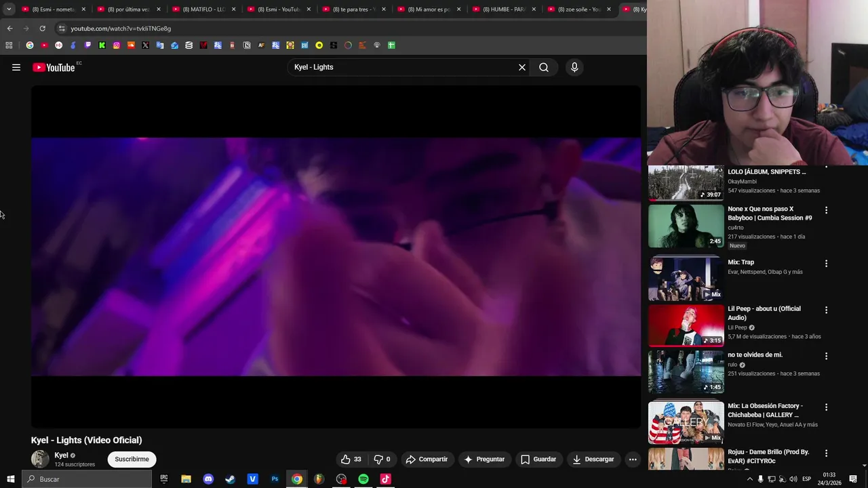
Task: Open options menu for None x Que nos paso
Action: point(826,210)
